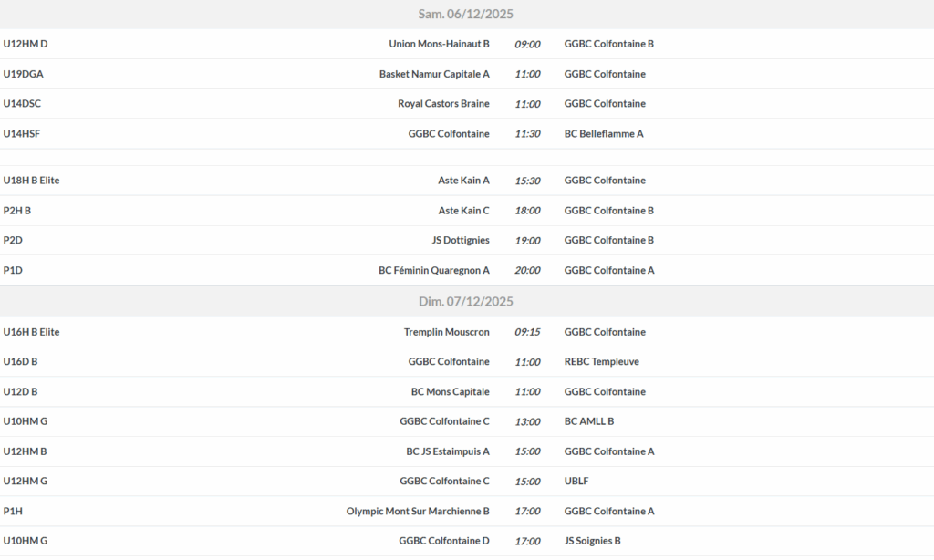Viewport: 934px width, 560px height.
Task: Click the U18H B Elite category
Action: (x=31, y=181)
